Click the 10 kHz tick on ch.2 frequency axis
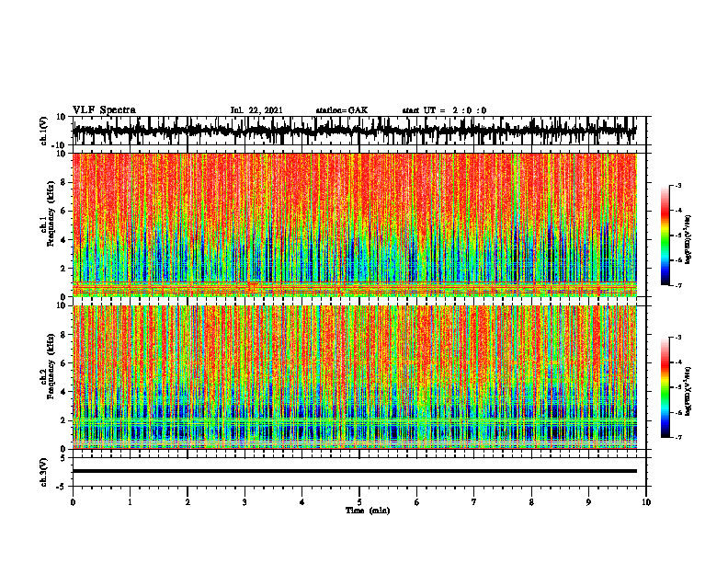The height and width of the screenshot is (563, 728). coord(62,305)
